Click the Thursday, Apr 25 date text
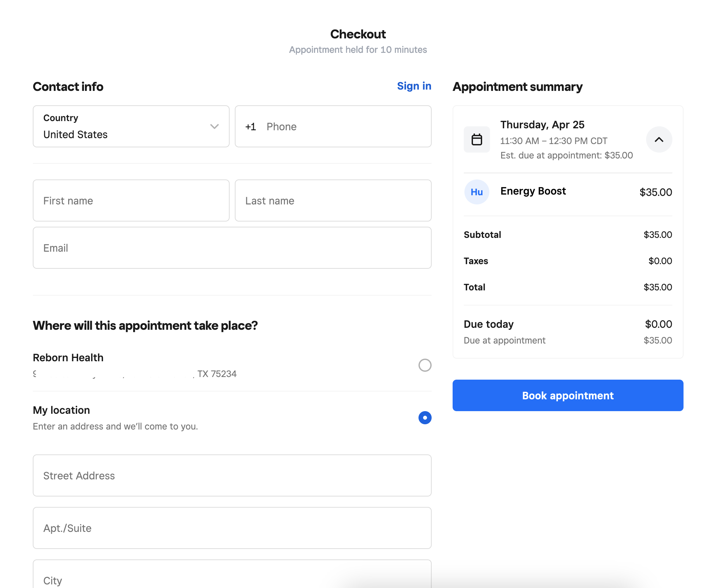This screenshot has height=588, width=715. pyautogui.click(x=542, y=125)
